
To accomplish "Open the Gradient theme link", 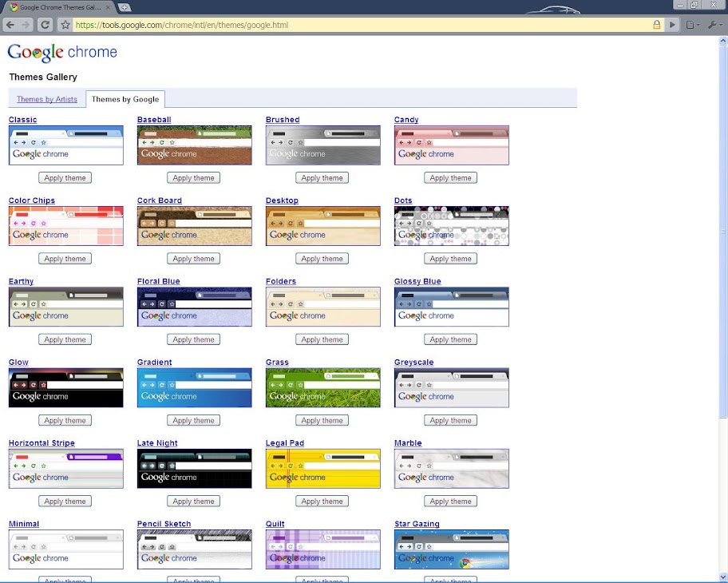I will click(x=155, y=362).
